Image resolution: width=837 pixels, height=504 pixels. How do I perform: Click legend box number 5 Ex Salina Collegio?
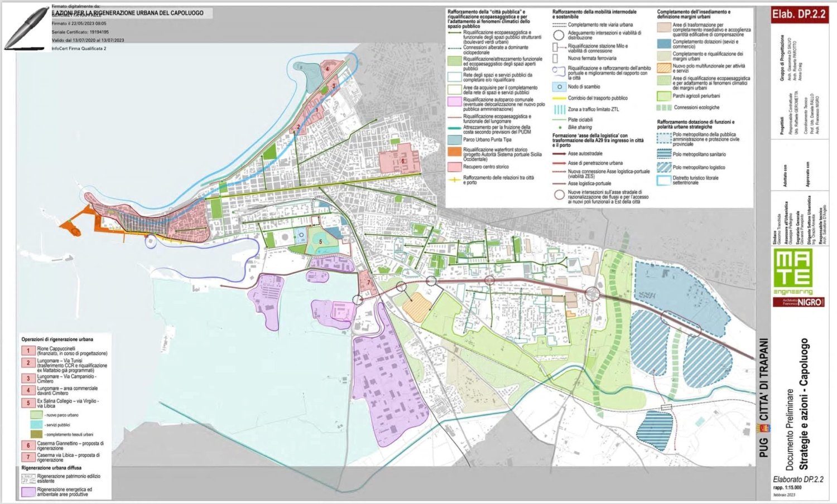28,403
